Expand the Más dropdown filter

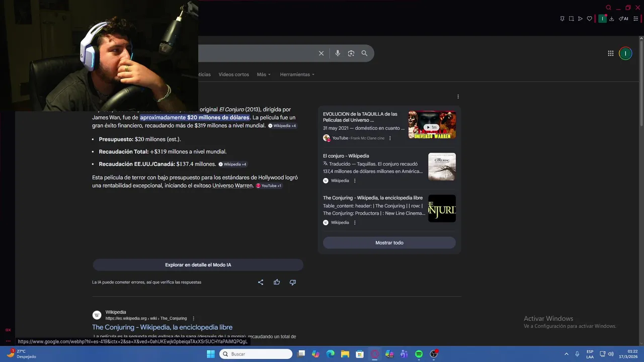coord(264,74)
